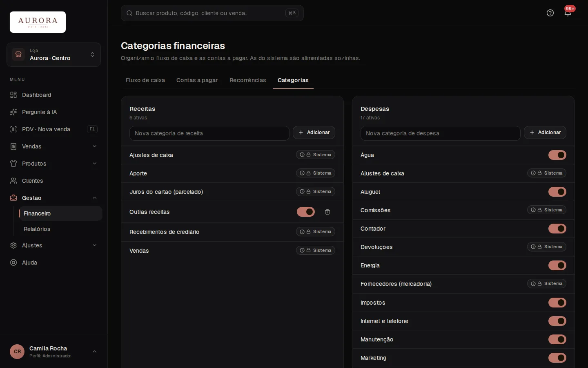Click the PDV Nova venda scanner icon
Viewport: 588px width, 368px height.
click(13, 129)
